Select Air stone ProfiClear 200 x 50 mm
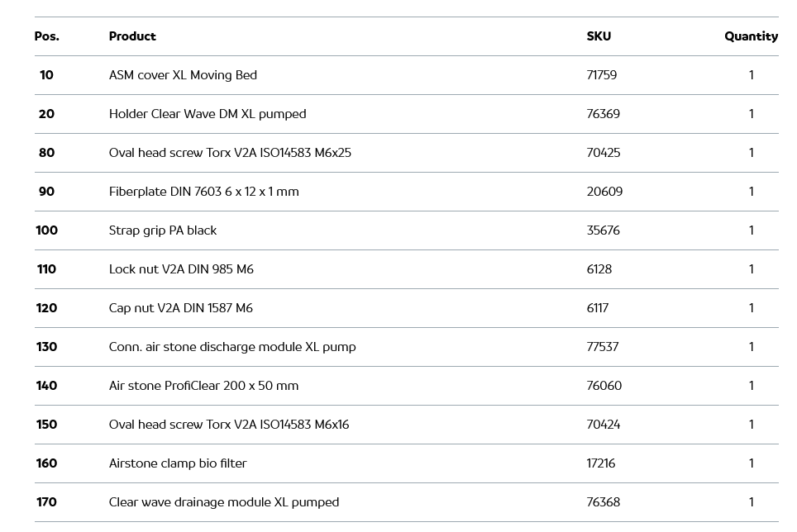 click(x=203, y=386)
